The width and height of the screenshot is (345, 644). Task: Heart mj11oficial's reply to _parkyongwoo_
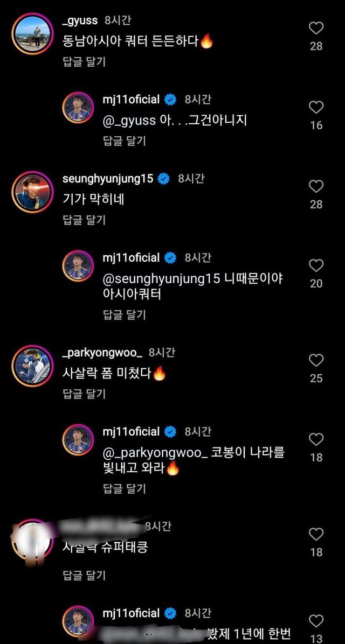click(x=316, y=440)
